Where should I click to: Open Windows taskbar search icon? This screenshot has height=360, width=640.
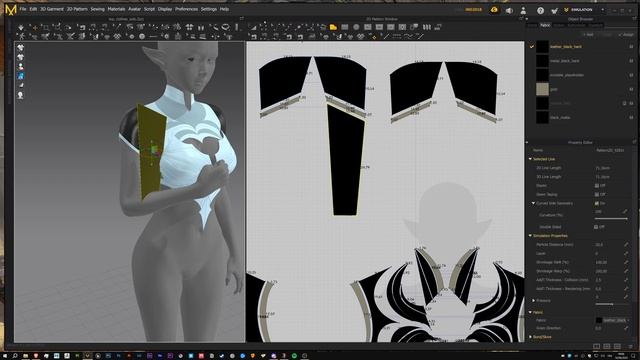pyautogui.click(x=15, y=356)
